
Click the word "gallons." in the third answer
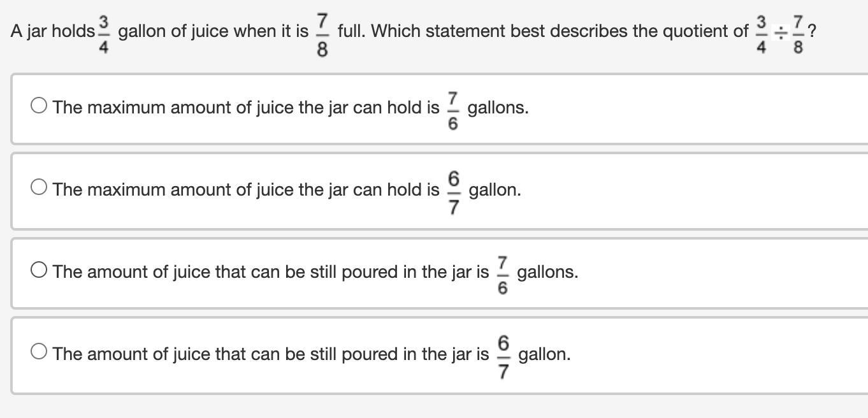pos(548,273)
